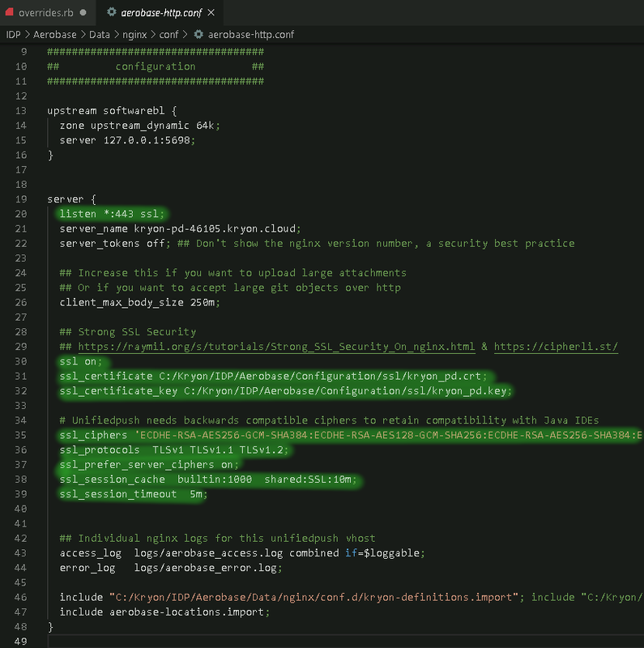
Task: Click the 'ssl on;' line
Action: 81,361
